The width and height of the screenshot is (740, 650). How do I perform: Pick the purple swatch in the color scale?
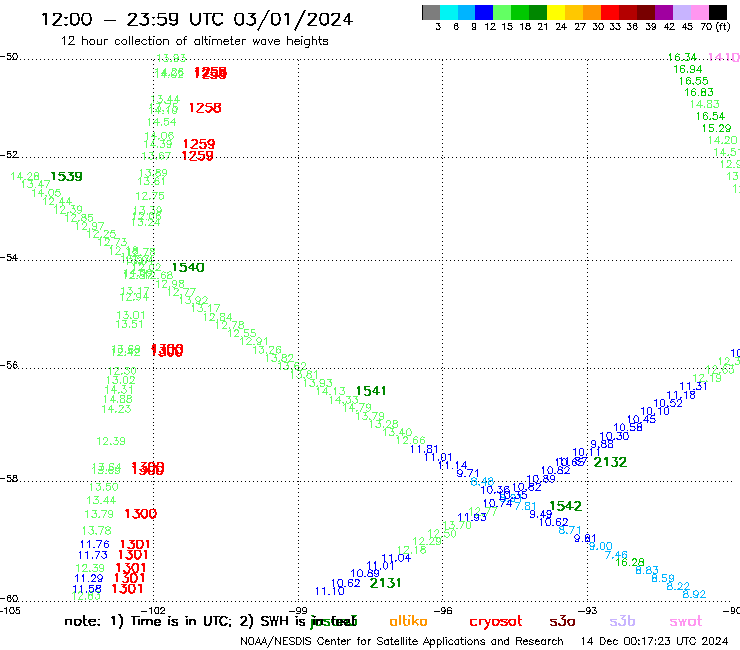[664, 12]
